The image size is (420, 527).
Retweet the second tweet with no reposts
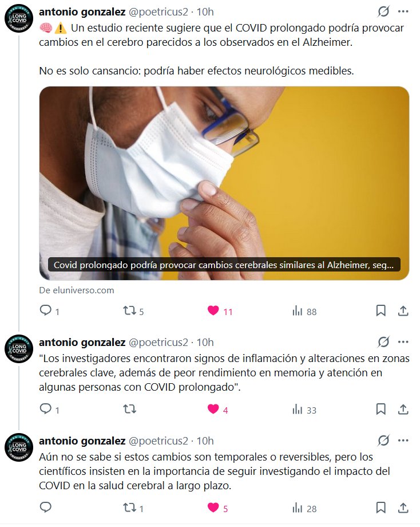(x=129, y=409)
